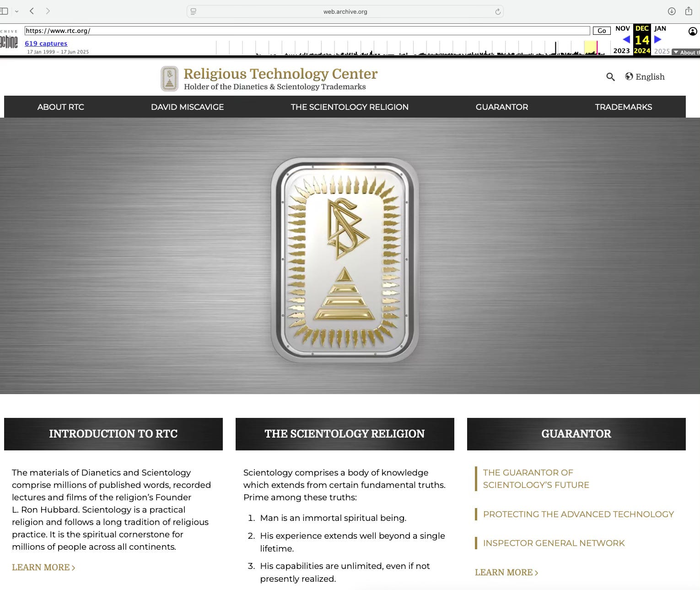Viewport: 700px width, 590px height.
Task: Open the Religious Technology Center title link
Action: click(280, 74)
